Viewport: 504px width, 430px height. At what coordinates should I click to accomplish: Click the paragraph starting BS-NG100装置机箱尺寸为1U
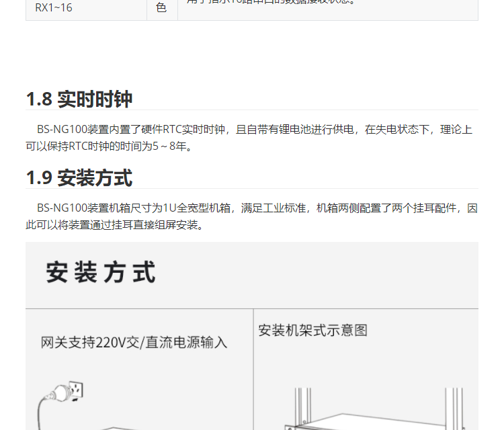point(252,216)
